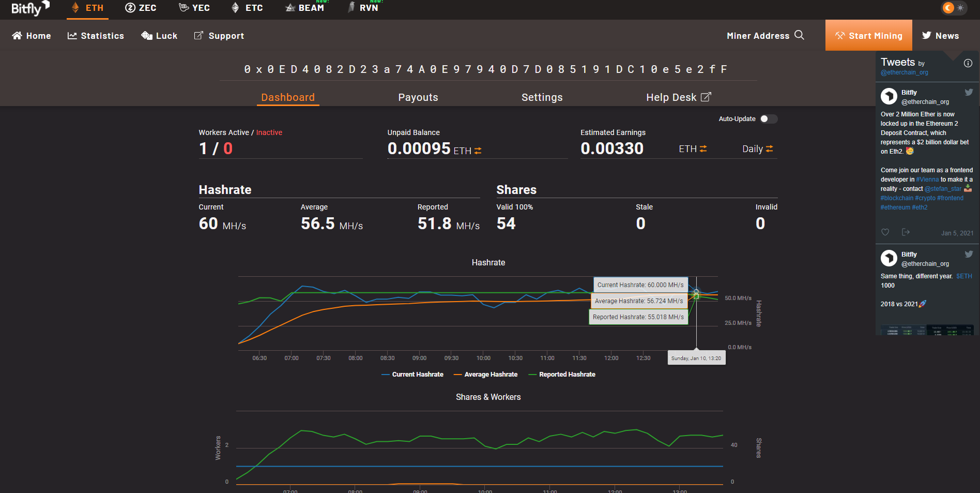This screenshot has height=493, width=980.
Task: Switch Unpaid Balance ETH currency unit
Action: [468, 151]
